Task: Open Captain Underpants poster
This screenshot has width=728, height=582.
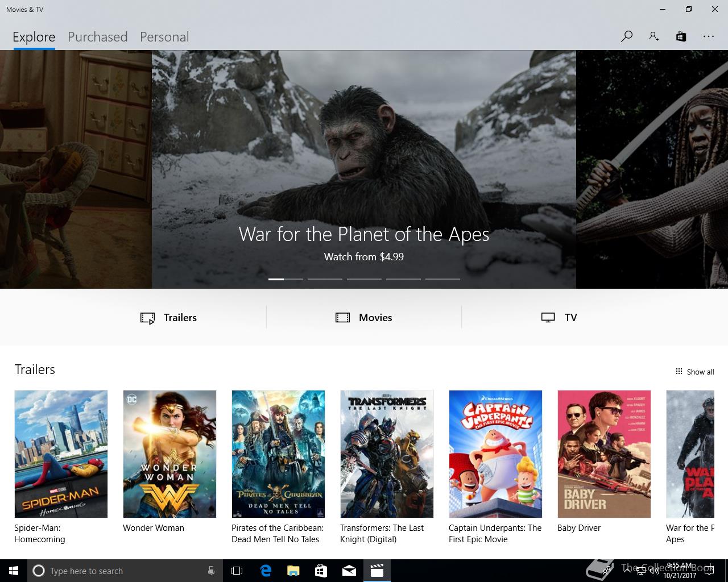Action: 495,454
